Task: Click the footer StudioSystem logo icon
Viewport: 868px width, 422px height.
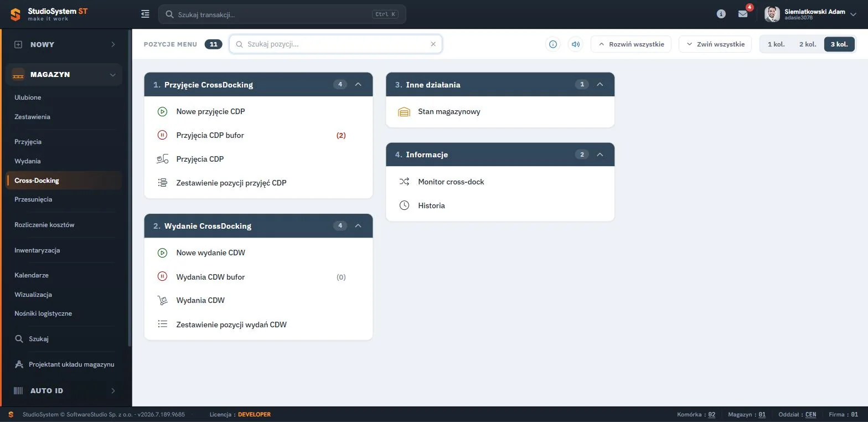Action: [11, 414]
